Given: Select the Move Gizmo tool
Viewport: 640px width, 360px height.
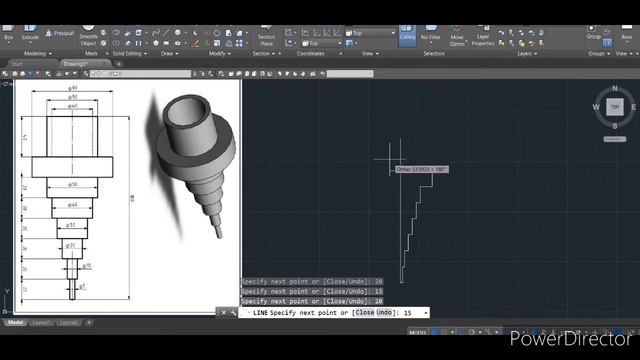Looking at the screenshot, I should [x=457, y=36].
